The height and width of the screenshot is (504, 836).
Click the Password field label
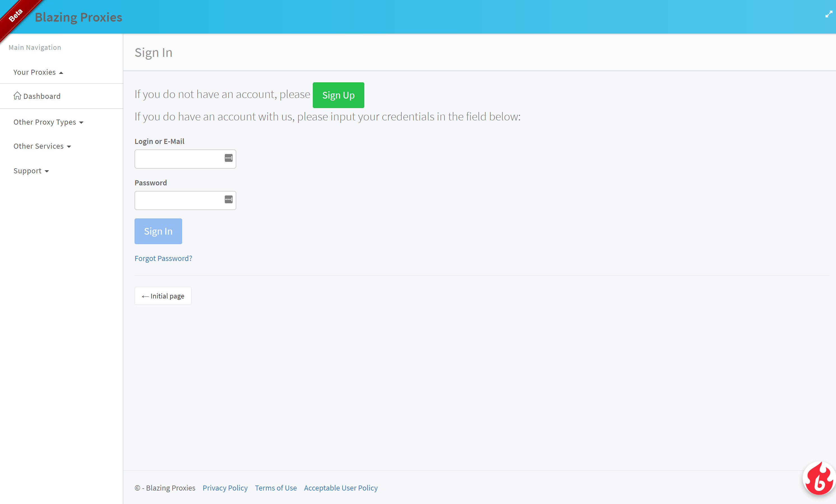(151, 183)
